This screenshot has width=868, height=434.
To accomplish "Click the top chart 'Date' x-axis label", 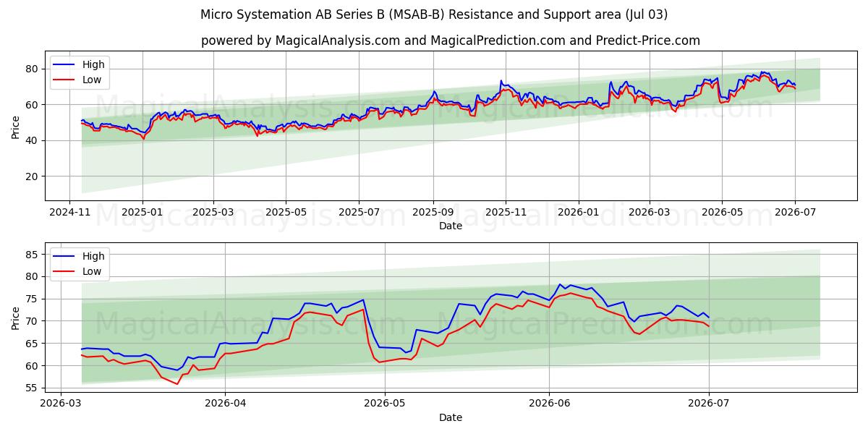I will (451, 226).
